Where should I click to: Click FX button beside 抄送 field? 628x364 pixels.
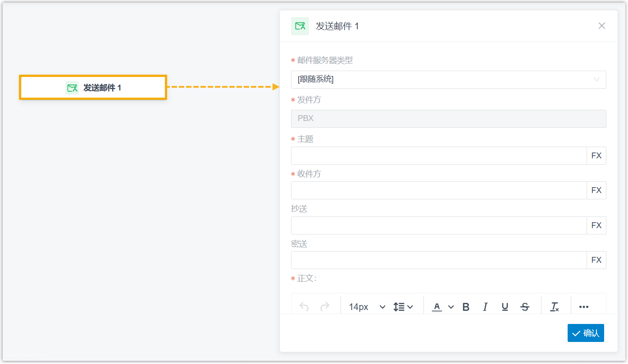(596, 225)
